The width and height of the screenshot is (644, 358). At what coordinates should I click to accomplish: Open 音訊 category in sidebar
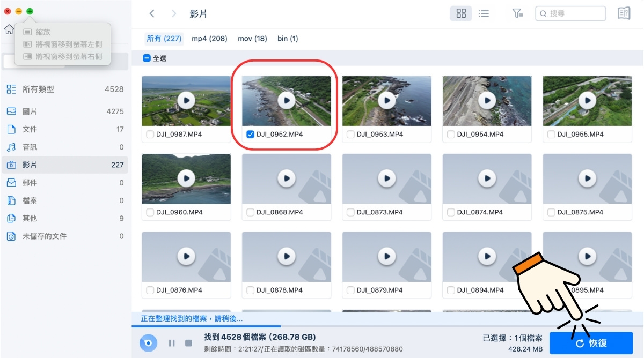65,147
